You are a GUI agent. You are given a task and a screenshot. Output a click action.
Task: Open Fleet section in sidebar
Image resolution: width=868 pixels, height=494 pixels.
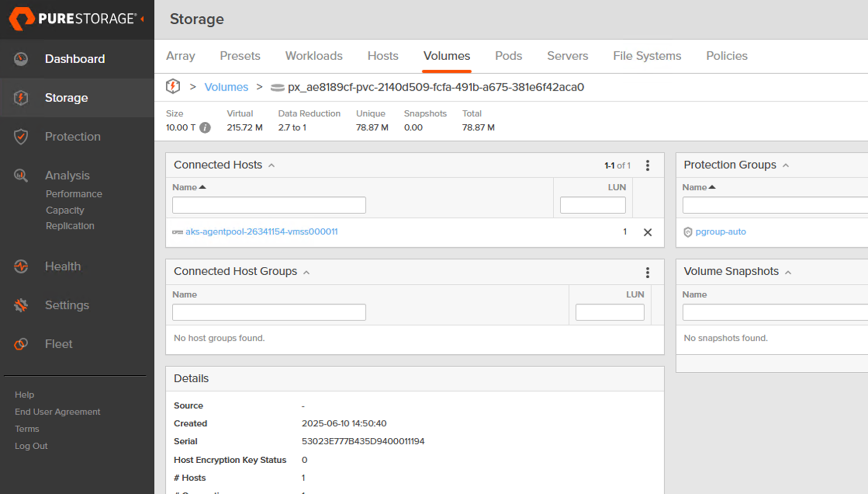(59, 344)
